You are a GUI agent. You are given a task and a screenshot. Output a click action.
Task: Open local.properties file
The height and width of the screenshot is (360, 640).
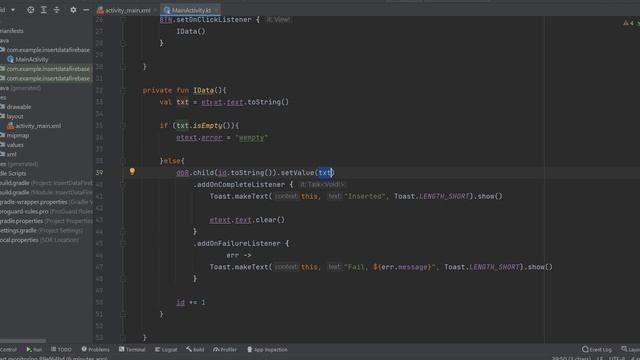click(x=19, y=240)
